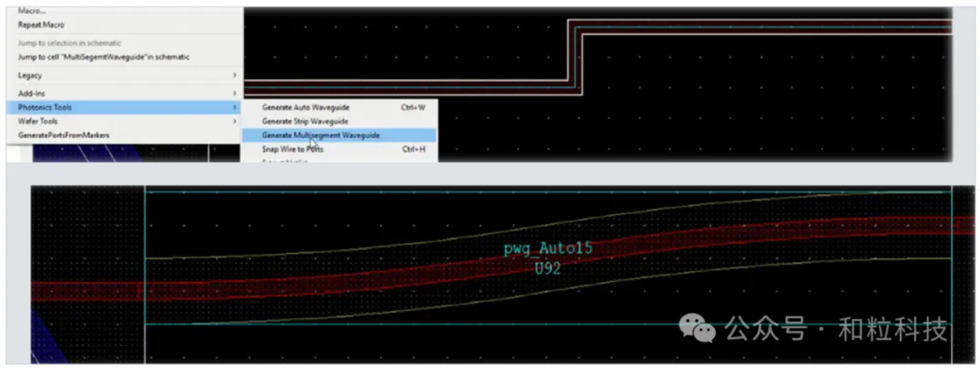The width and height of the screenshot is (980, 368).
Task: Open the Photonics Tools menu item
Action: point(45,107)
